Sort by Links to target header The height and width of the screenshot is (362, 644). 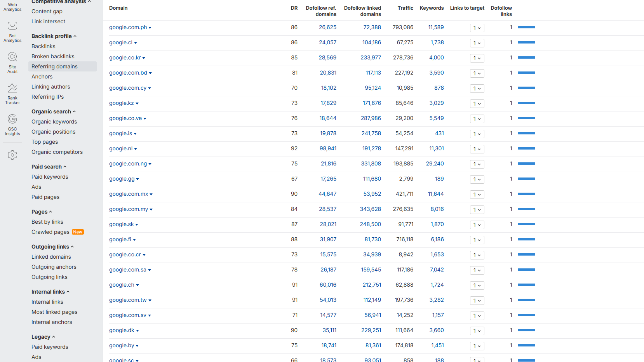467,8
